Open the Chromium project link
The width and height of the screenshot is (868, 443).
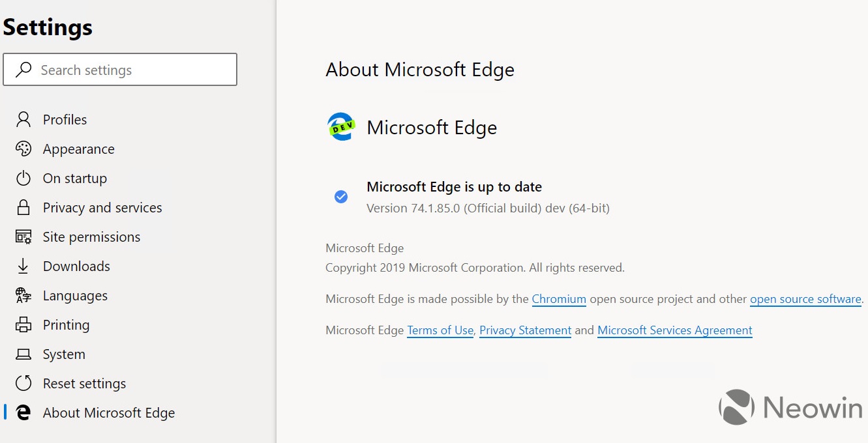[559, 298]
